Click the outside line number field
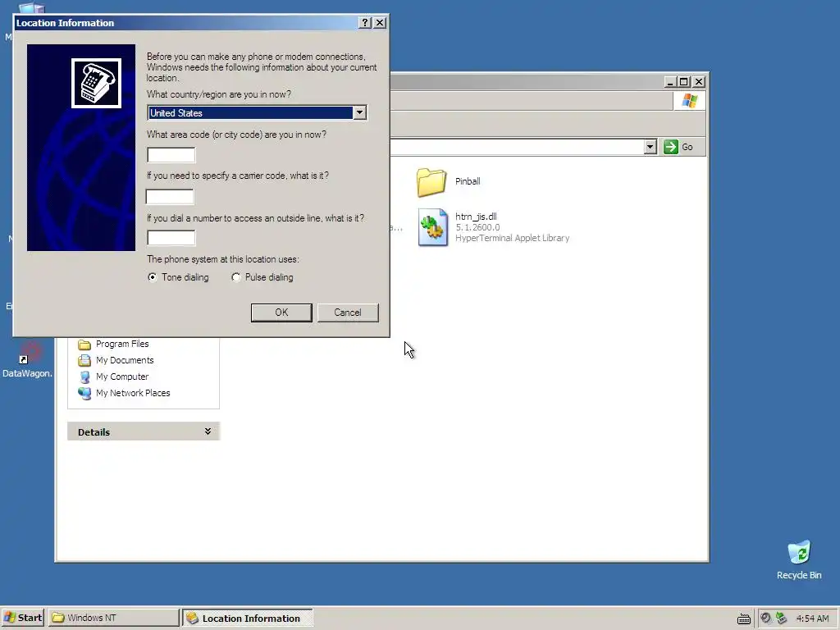840x630 pixels. coord(171,238)
